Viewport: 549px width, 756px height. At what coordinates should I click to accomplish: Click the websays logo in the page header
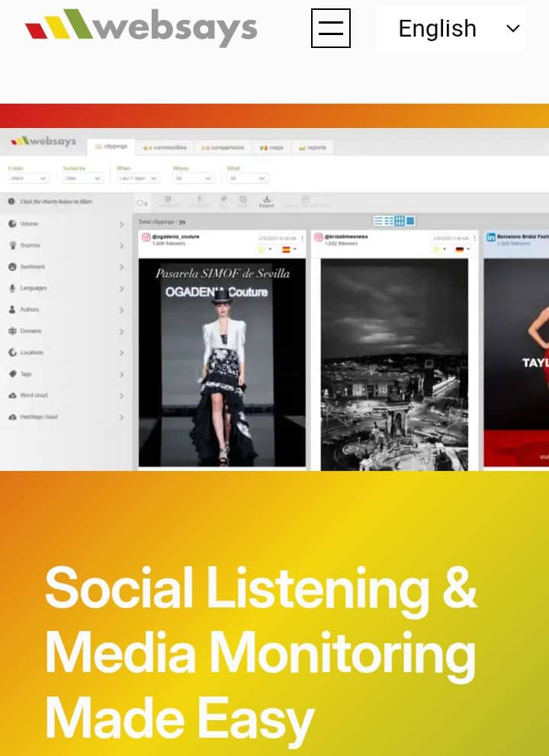pos(141,27)
